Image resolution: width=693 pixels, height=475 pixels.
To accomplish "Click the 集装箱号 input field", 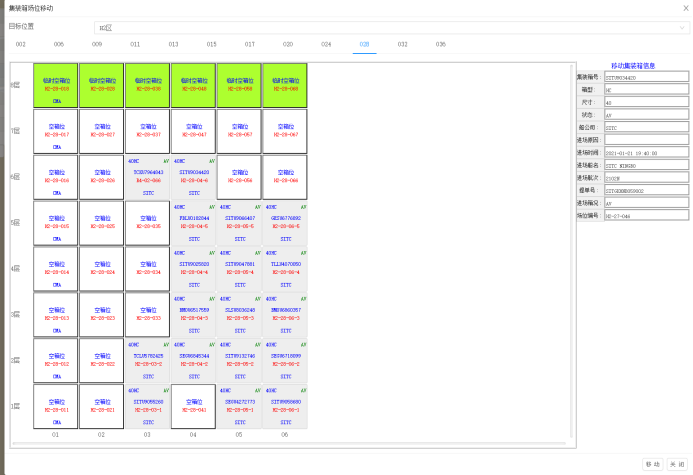I will (646, 76).
